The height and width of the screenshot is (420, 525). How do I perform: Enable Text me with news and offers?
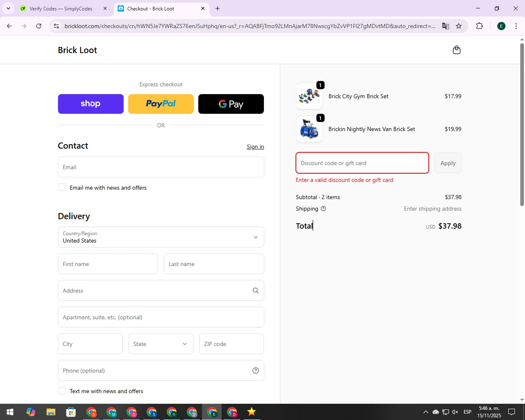pyautogui.click(x=62, y=391)
